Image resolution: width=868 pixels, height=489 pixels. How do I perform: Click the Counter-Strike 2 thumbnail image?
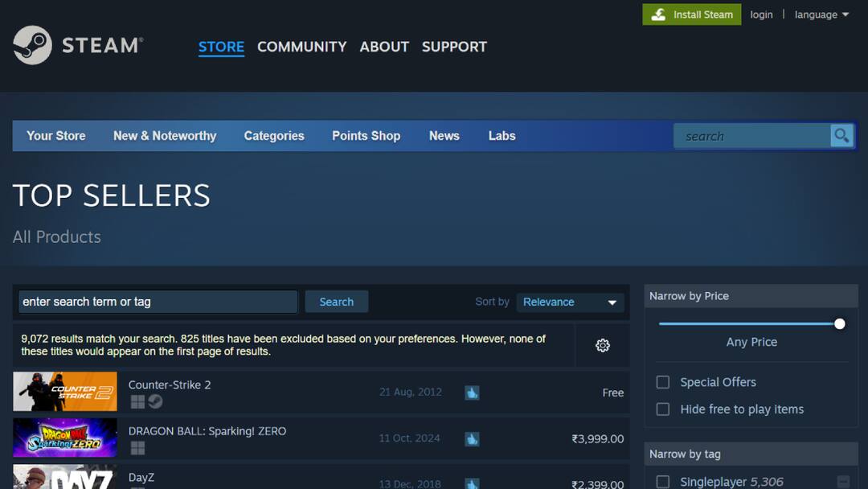pyautogui.click(x=64, y=392)
